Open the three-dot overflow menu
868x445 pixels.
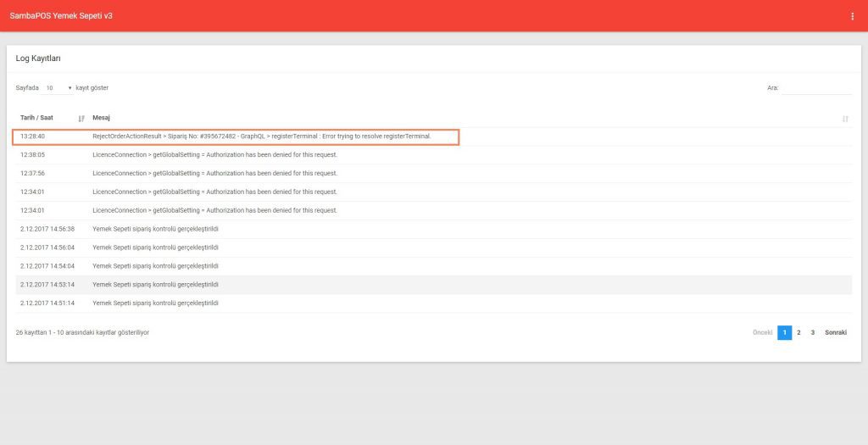point(852,16)
